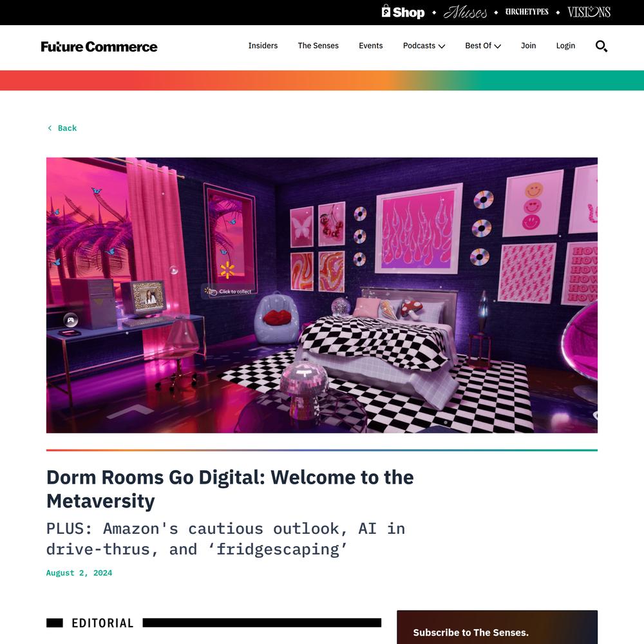Image resolution: width=644 pixels, height=644 pixels.
Task: Click the Login link
Action: click(x=565, y=46)
